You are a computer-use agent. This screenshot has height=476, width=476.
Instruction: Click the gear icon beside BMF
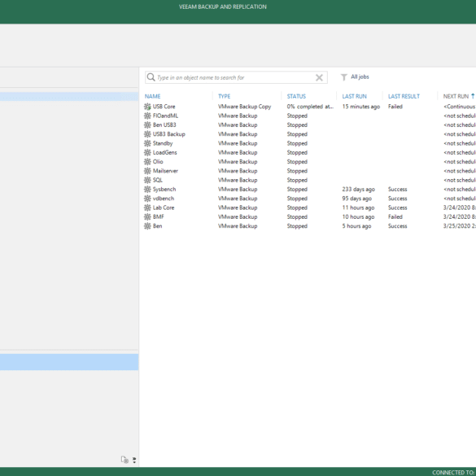coord(147,216)
